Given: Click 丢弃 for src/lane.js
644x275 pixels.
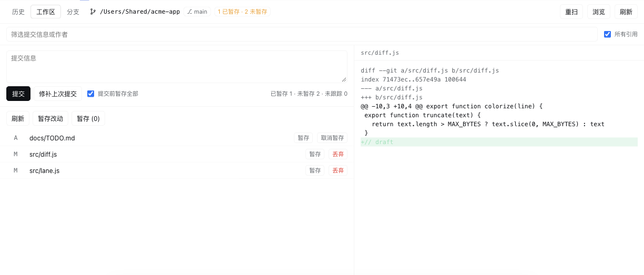Looking at the screenshot, I should [x=338, y=170].
